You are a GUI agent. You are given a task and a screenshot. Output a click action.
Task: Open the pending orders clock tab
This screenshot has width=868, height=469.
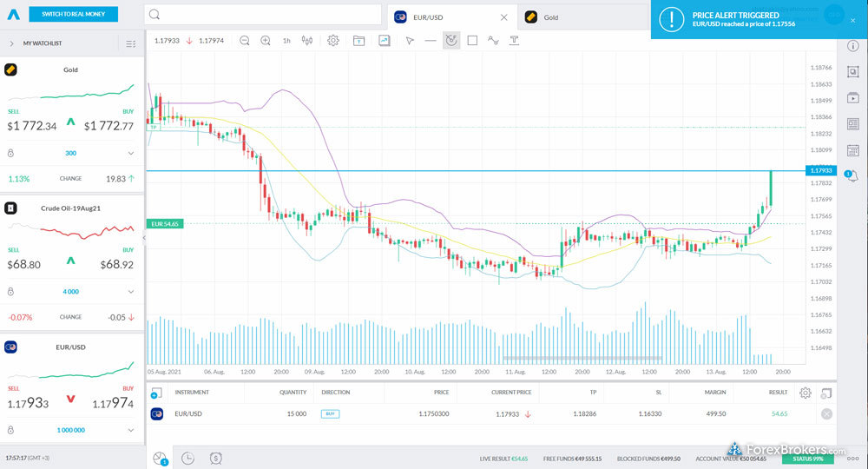pos(187,458)
